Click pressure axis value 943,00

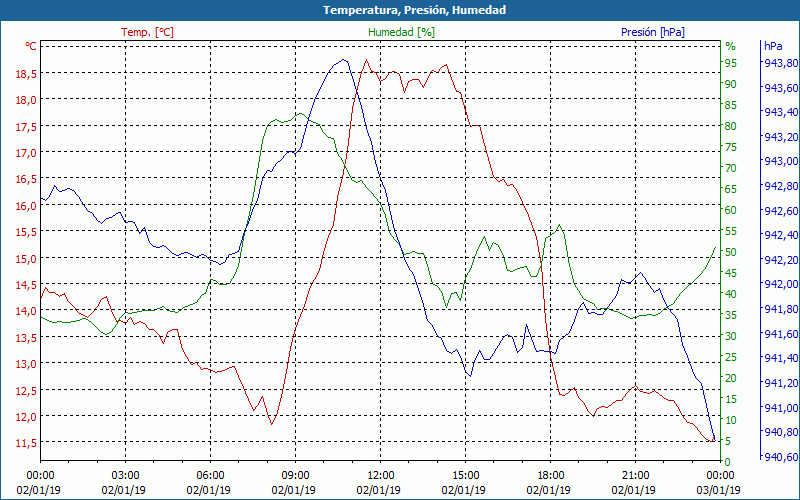coord(781,161)
